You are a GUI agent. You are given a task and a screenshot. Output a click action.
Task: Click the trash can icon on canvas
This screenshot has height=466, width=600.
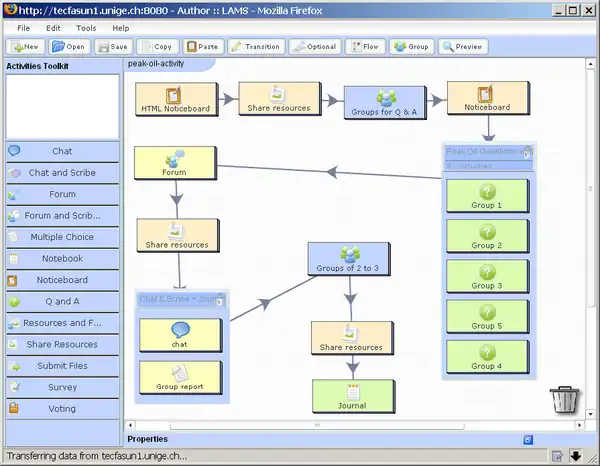tap(564, 397)
